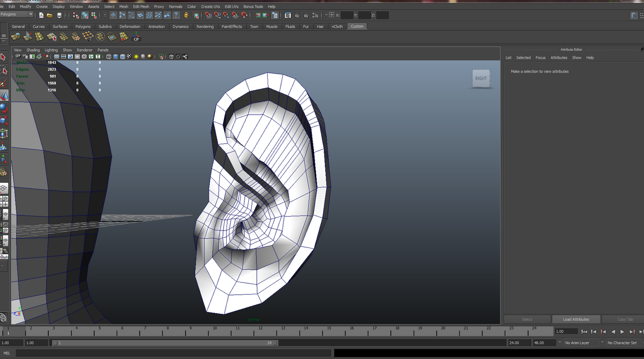This screenshot has width=644, height=359.
Task: Switch to the Polygons shelf tab
Action: click(x=83, y=27)
